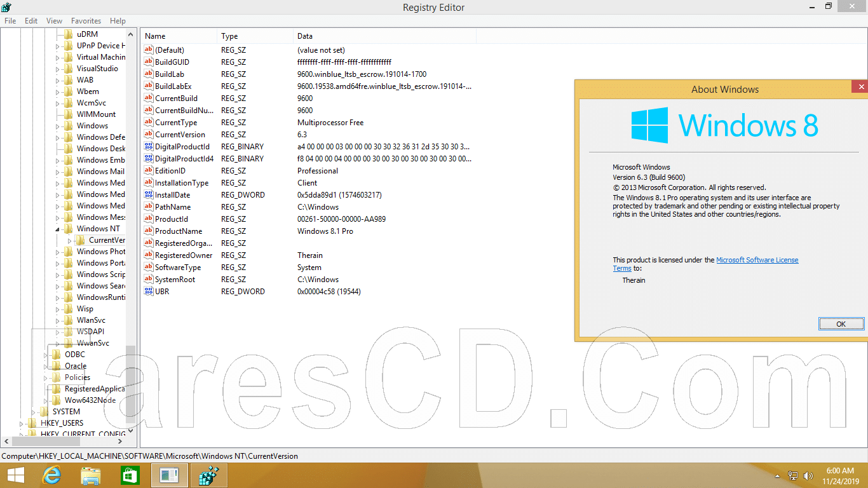Select the 'Windows 8.1 Pro' data value
The height and width of the screenshot is (488, 868).
[325, 231]
